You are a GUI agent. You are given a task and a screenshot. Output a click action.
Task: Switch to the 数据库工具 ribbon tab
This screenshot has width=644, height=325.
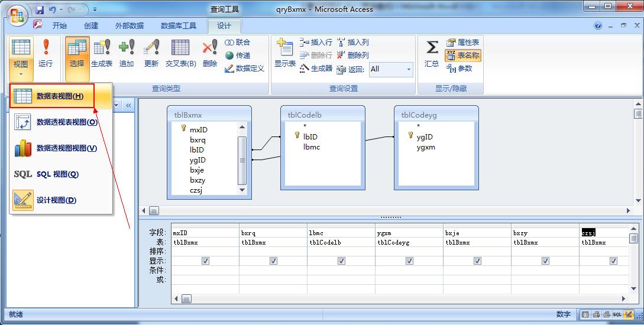click(x=179, y=25)
